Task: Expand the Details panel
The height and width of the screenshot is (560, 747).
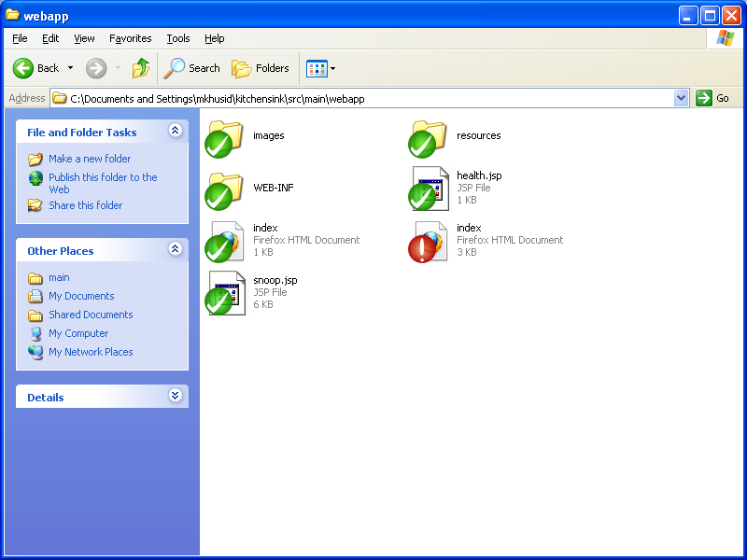Action: (x=175, y=397)
